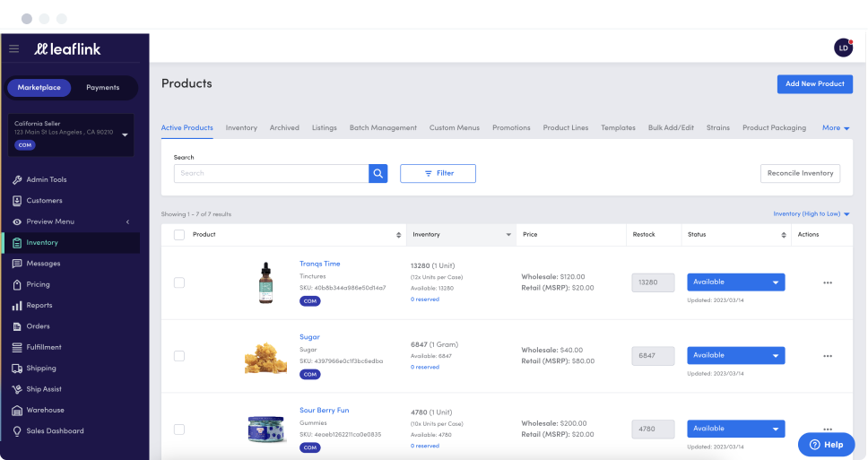Click the Filter button
This screenshot has height=460, width=868.
point(438,173)
